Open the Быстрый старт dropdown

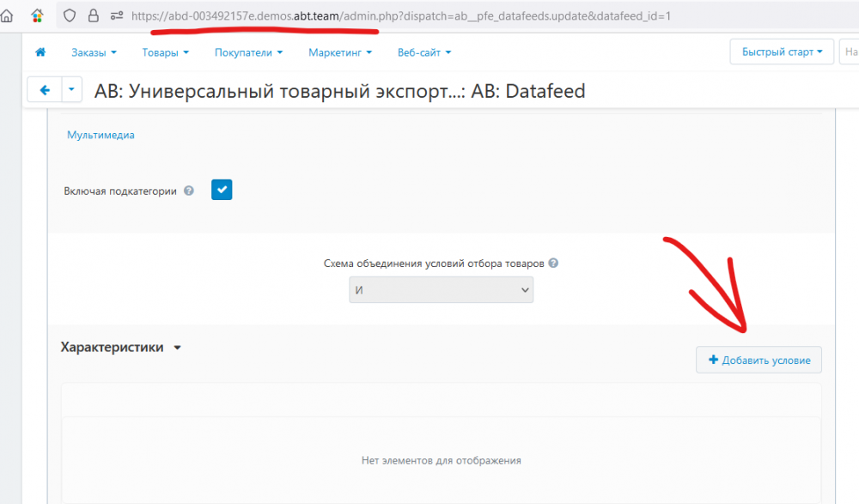click(x=781, y=52)
